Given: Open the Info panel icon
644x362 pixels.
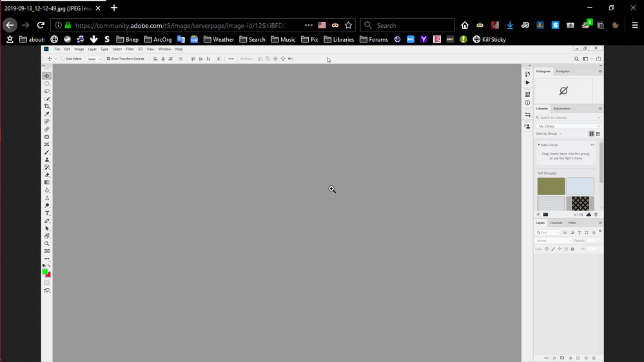Looking at the screenshot, I should point(527,102).
